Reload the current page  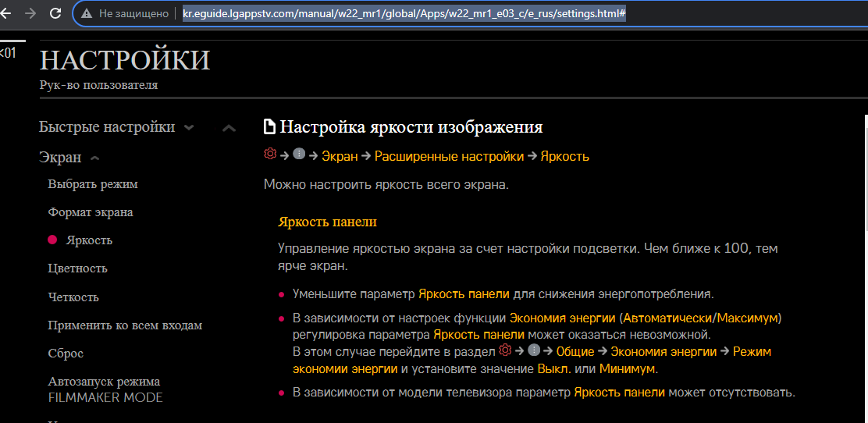55,13
